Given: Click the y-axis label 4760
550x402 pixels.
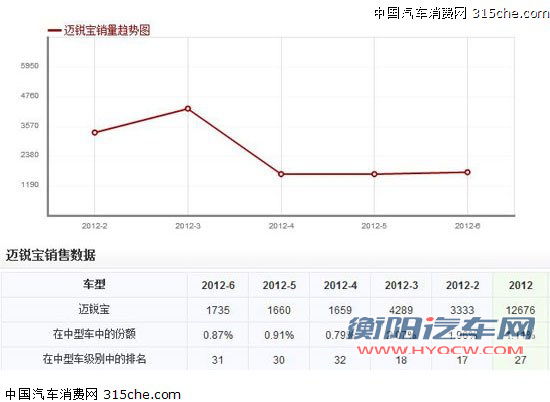Looking at the screenshot, I should [30, 95].
